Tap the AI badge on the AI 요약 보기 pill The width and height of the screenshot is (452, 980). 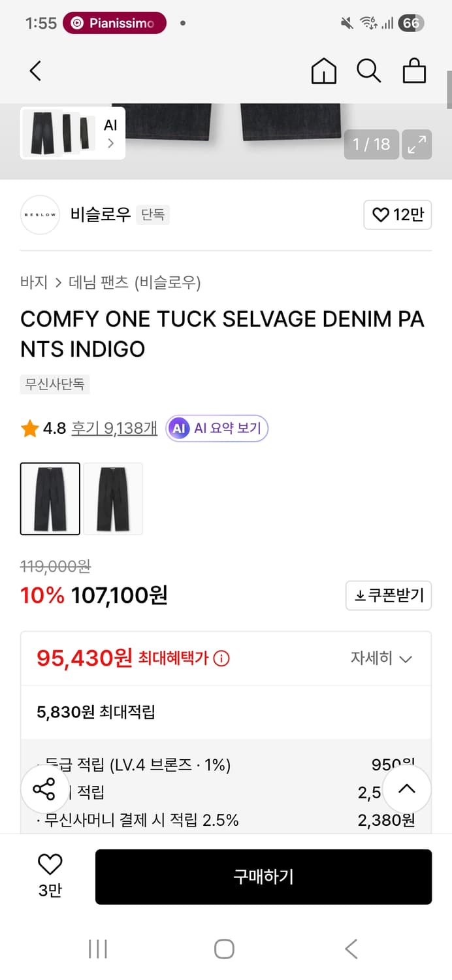[178, 428]
